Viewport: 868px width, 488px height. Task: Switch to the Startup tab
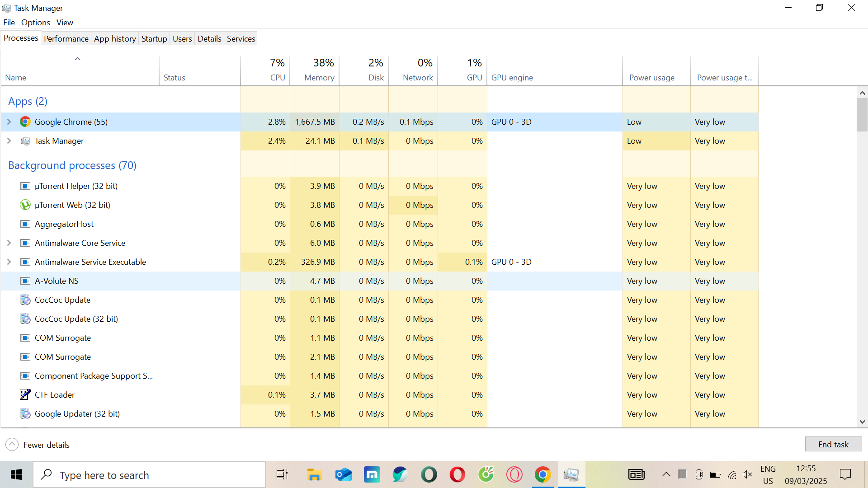click(154, 39)
